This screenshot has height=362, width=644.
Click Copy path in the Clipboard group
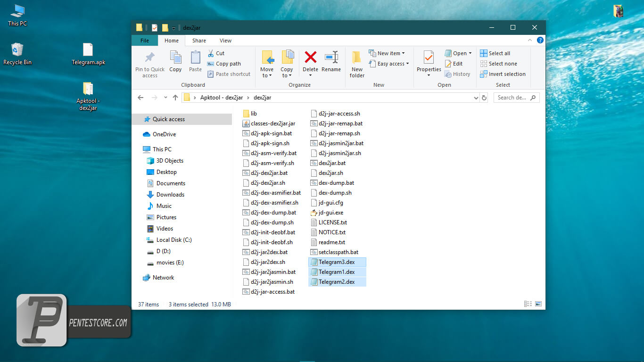tap(224, 64)
